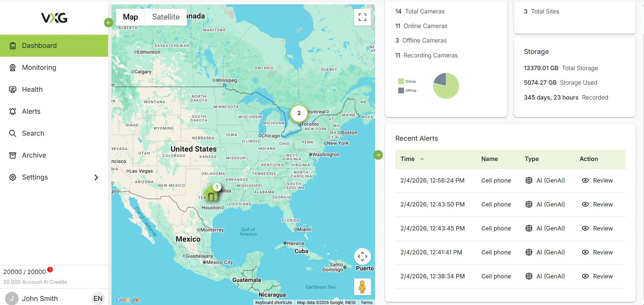Screen dimensions: 644x305
Task: Open map Keyboard shortcuts link
Action: [x=274, y=302]
